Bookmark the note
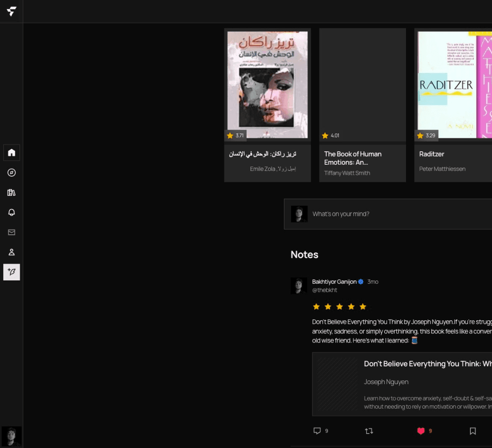Image resolution: width=492 pixels, height=448 pixels. click(473, 431)
